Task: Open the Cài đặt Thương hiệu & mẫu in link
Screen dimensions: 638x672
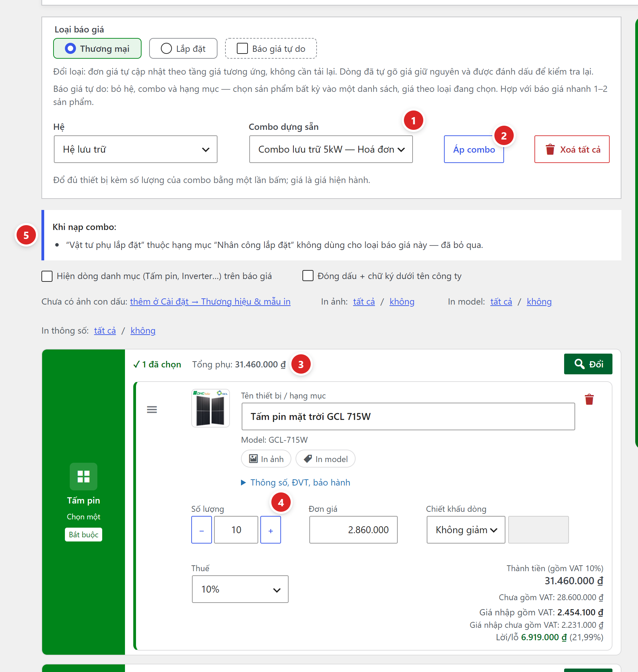Action: pyautogui.click(x=210, y=301)
